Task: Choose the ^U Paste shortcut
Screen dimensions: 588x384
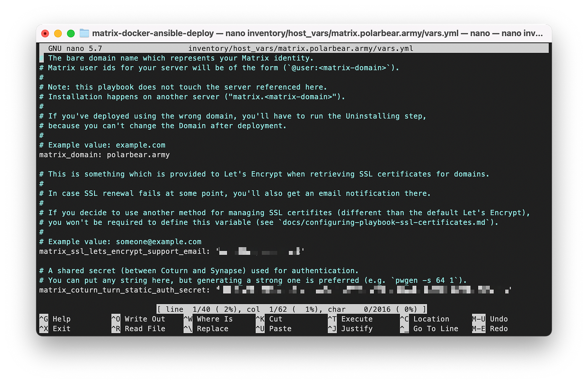Action: [x=274, y=329]
